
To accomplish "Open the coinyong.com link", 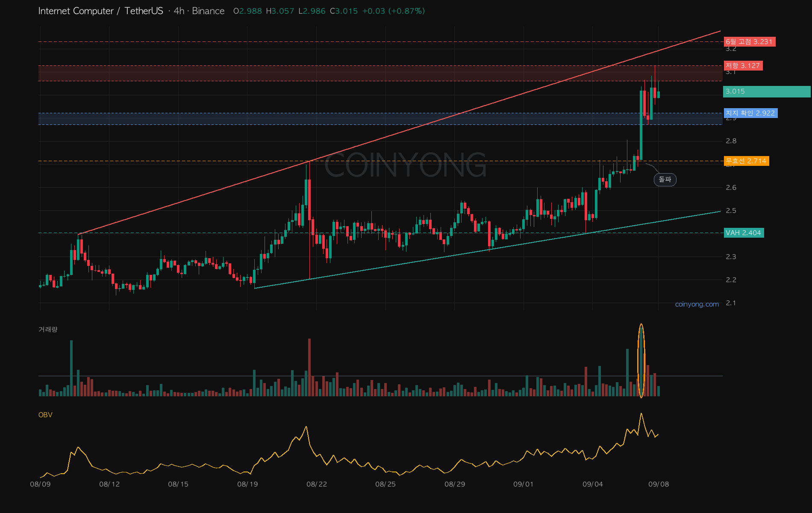I will 697,304.
